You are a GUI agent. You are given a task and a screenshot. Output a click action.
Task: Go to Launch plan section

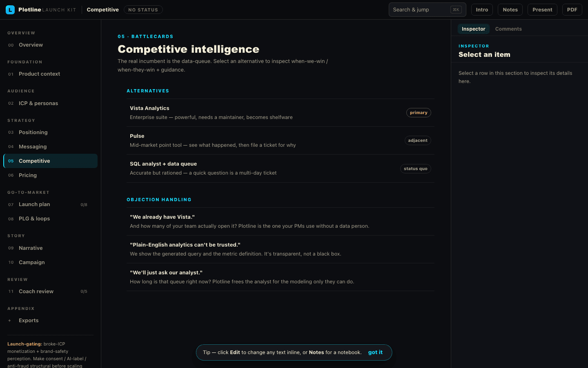point(50,204)
